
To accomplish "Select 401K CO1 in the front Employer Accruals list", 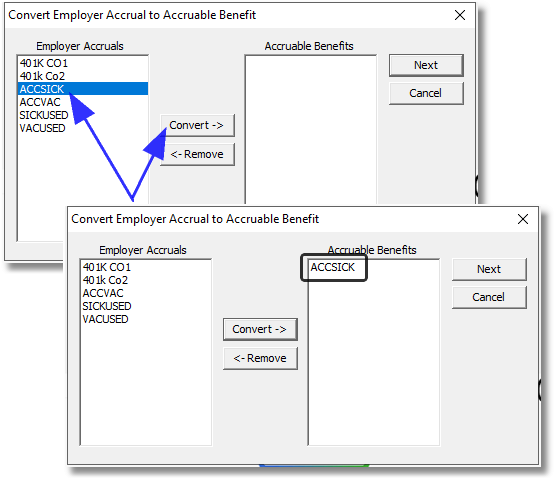I will pos(107,267).
